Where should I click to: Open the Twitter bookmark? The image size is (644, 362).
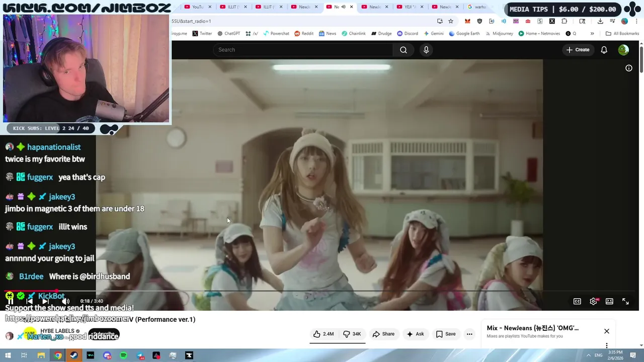pos(202,34)
